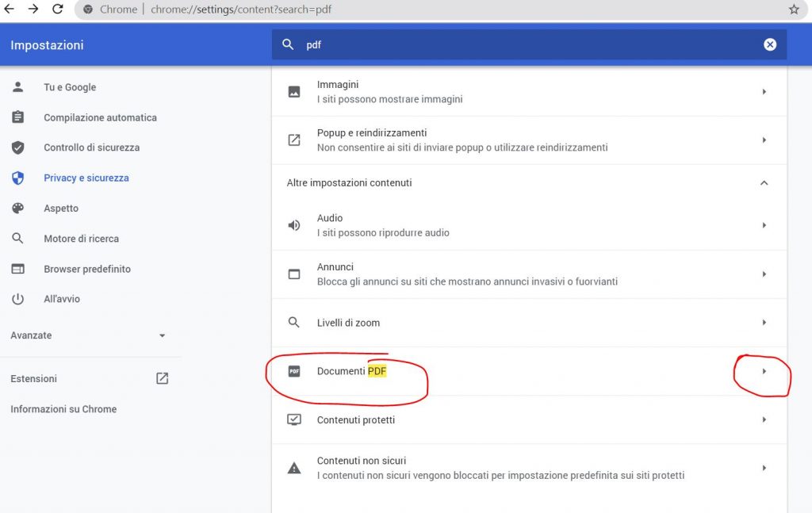Click the warning icon for Contenuti non sicuri
This screenshot has width=812, height=513.
click(293, 468)
